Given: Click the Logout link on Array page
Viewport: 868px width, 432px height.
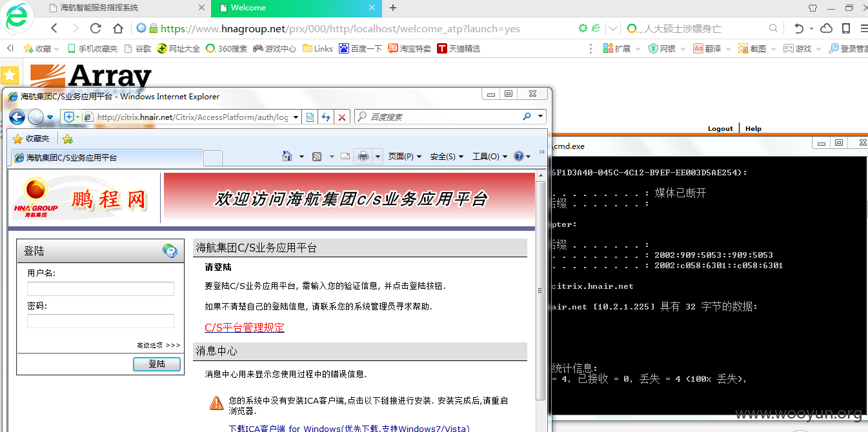Looking at the screenshot, I should (x=720, y=128).
